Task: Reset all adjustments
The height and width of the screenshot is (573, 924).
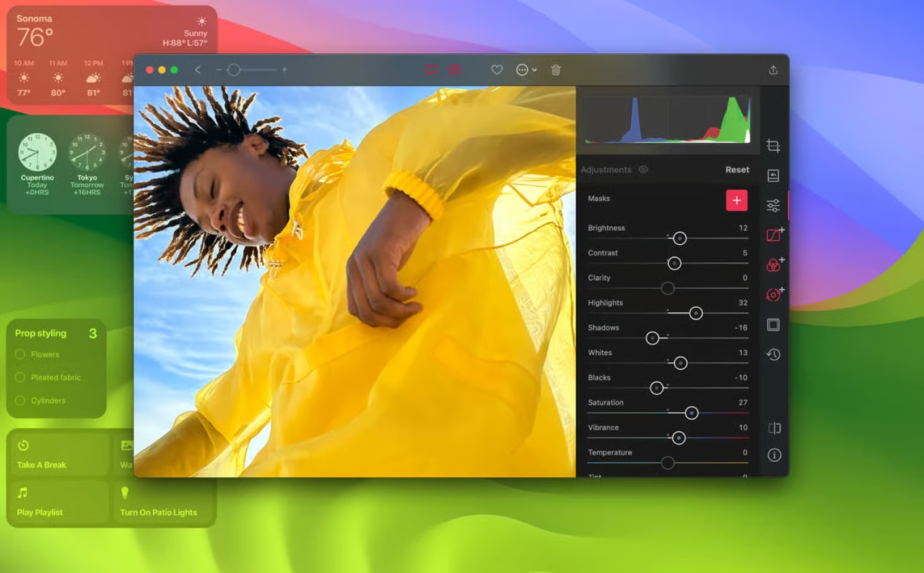Action: tap(737, 169)
